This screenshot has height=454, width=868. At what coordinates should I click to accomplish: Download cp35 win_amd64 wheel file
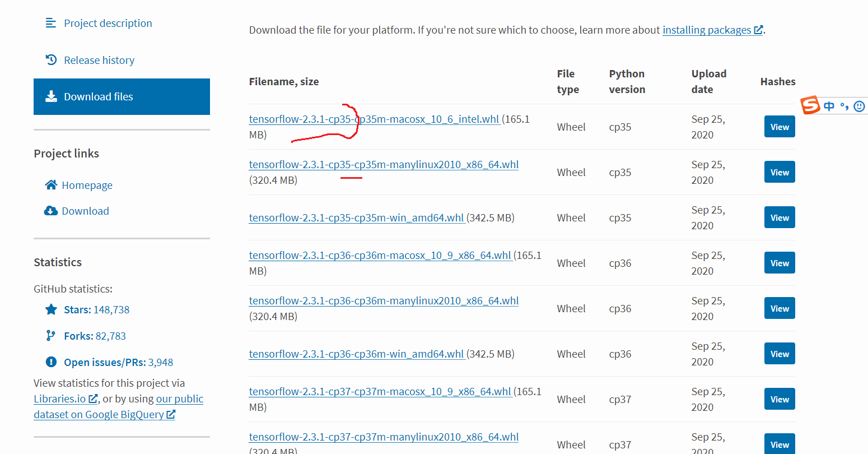click(x=356, y=217)
